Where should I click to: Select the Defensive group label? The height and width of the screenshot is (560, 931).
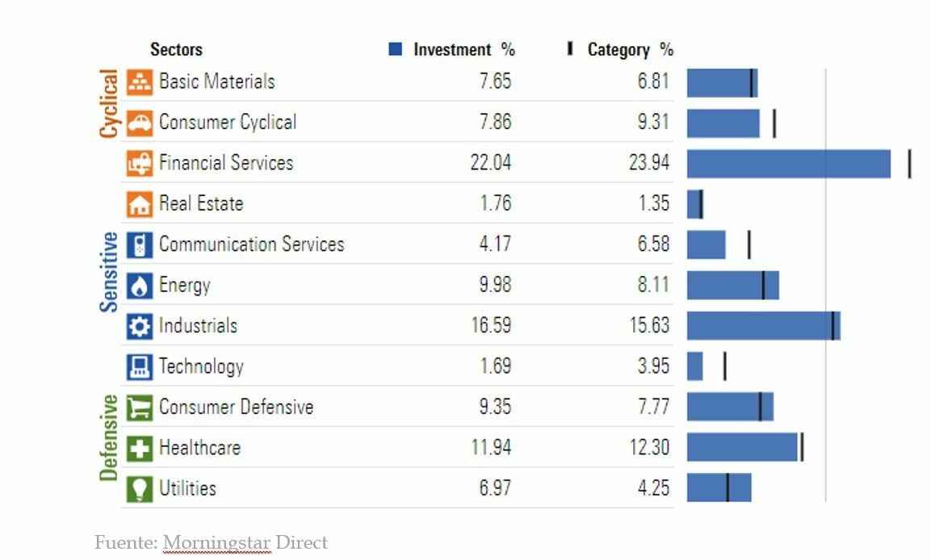point(108,437)
